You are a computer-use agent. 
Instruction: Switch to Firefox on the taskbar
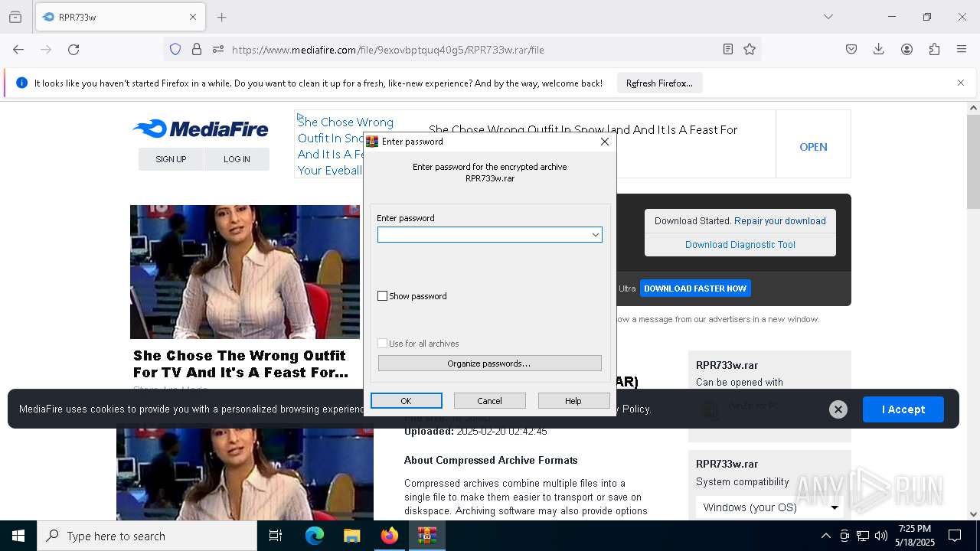click(x=390, y=536)
